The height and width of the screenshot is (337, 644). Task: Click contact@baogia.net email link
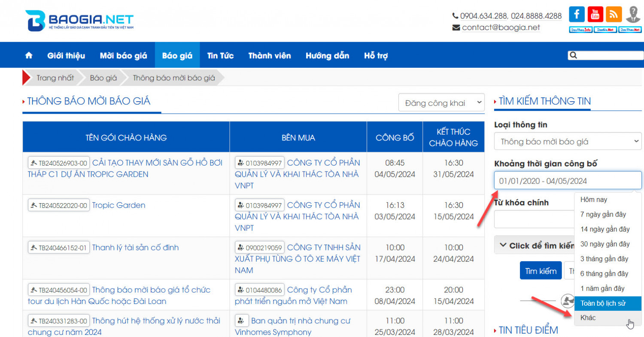pos(501,27)
